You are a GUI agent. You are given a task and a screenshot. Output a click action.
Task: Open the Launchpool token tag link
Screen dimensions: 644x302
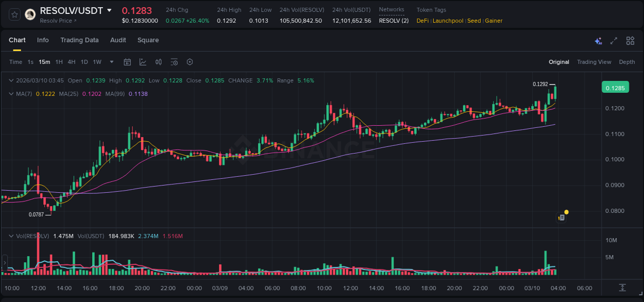click(x=448, y=21)
